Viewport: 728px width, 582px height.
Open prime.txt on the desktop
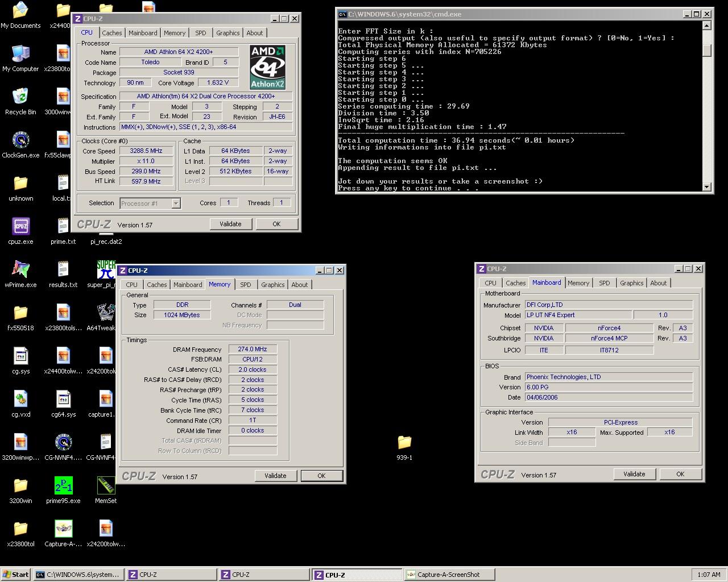(x=63, y=231)
